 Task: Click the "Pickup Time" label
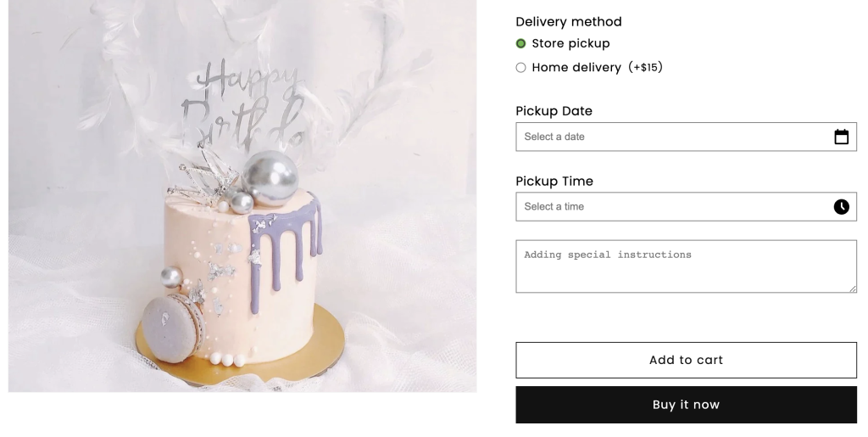(x=554, y=181)
